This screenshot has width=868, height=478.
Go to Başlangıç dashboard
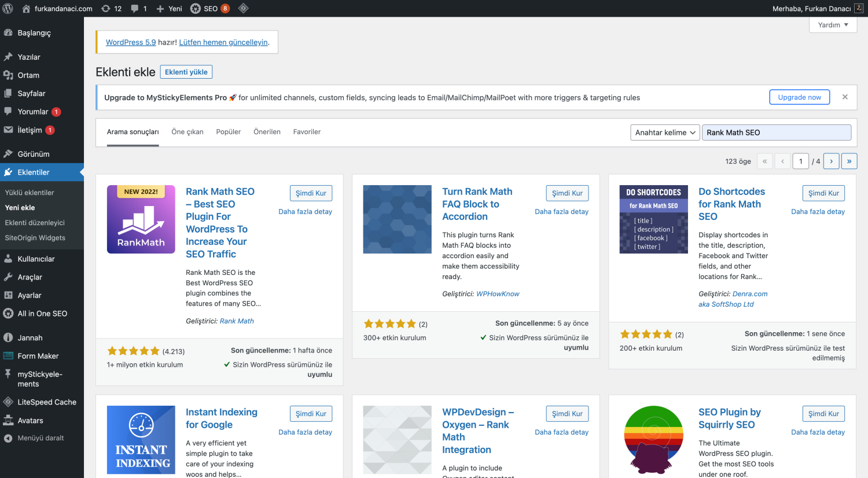[x=42, y=33]
